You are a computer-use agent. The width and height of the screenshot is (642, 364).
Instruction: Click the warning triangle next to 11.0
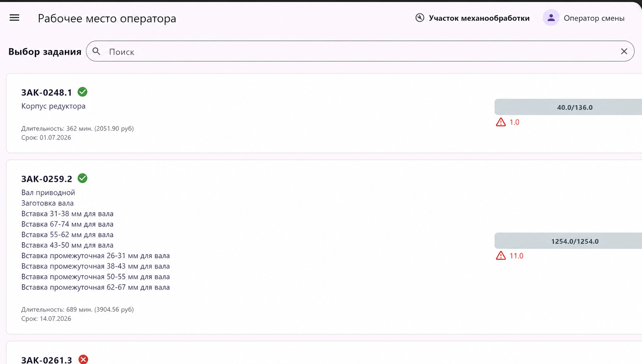point(501,255)
